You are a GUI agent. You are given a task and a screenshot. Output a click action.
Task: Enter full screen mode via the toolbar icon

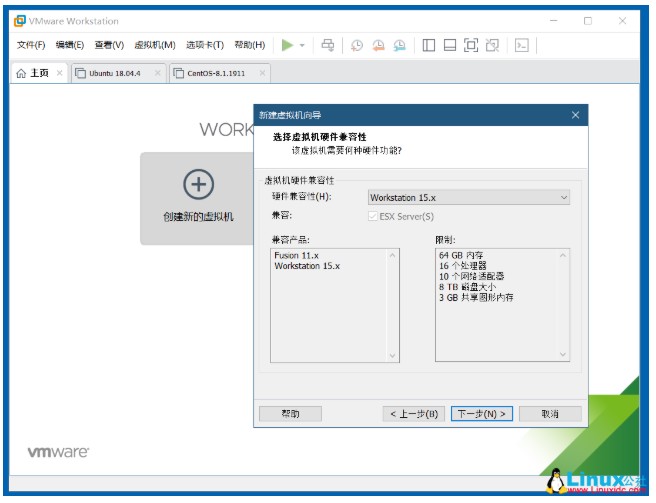pyautogui.click(x=471, y=45)
